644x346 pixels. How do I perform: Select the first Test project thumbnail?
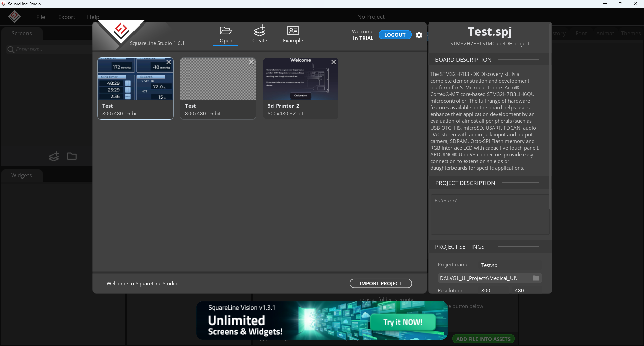point(136,79)
